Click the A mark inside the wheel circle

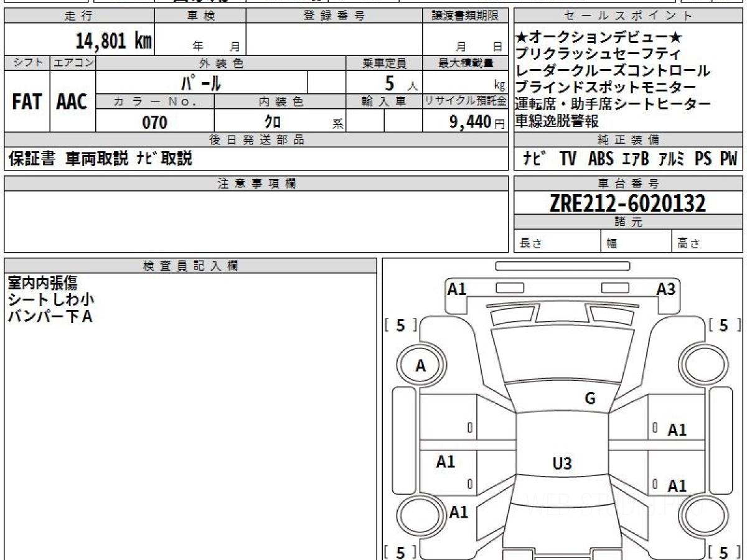click(x=421, y=366)
